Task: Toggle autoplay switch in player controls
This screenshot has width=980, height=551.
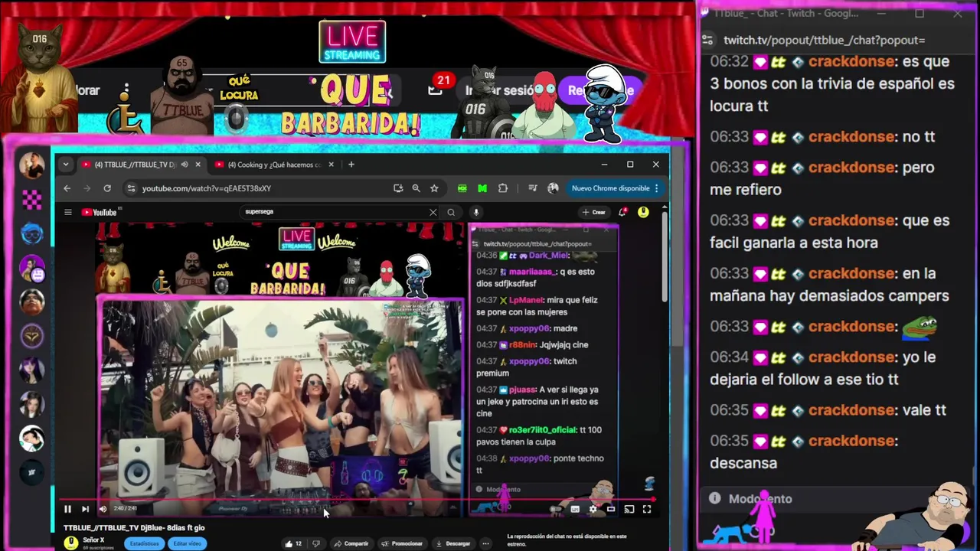Action: click(557, 509)
